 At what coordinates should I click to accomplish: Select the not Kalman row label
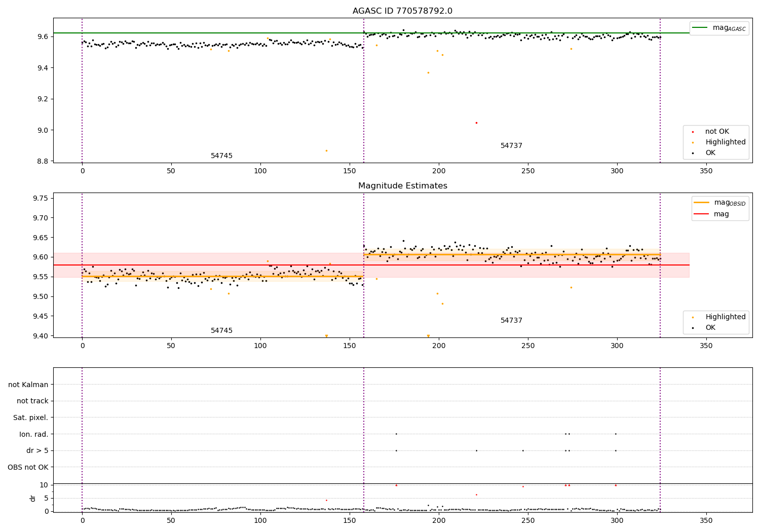pos(28,385)
